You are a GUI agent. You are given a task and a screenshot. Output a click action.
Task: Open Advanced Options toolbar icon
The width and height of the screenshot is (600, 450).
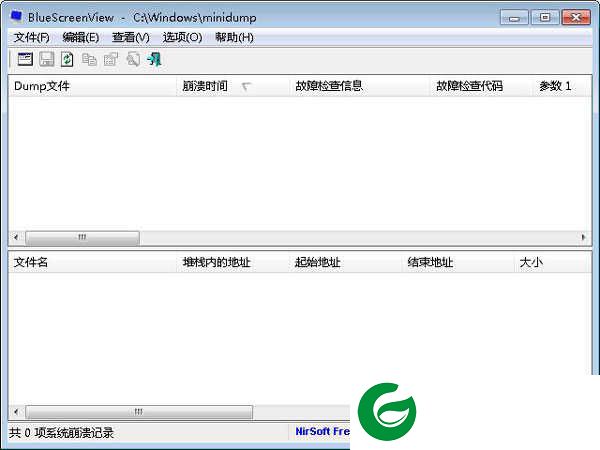click(25, 59)
